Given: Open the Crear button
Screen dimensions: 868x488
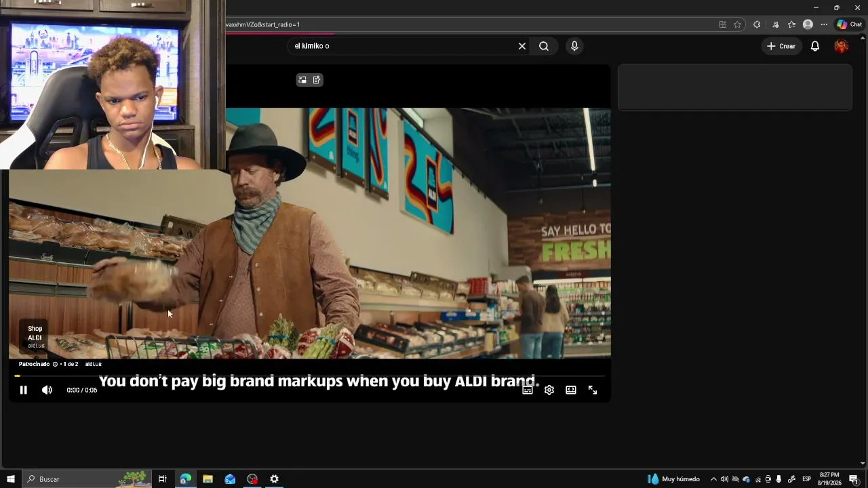Looking at the screenshot, I should pyautogui.click(x=781, y=46).
